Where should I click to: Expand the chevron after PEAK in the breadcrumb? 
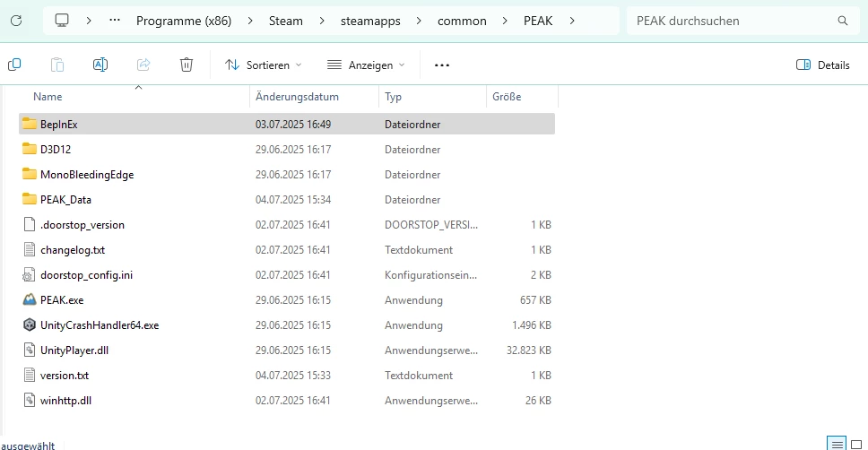[572, 21]
